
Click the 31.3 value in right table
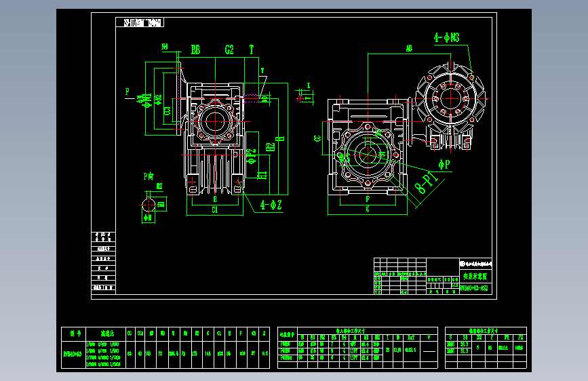pyautogui.click(x=465, y=351)
